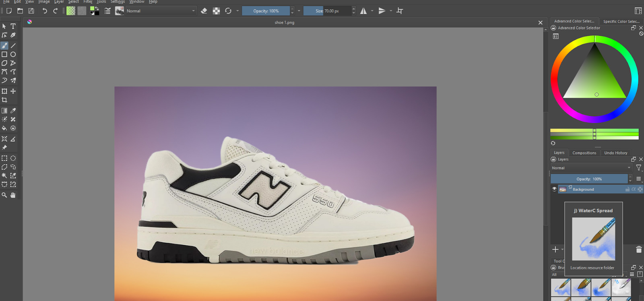
Task: Select the Polygon tool
Action: pyautogui.click(x=4, y=63)
